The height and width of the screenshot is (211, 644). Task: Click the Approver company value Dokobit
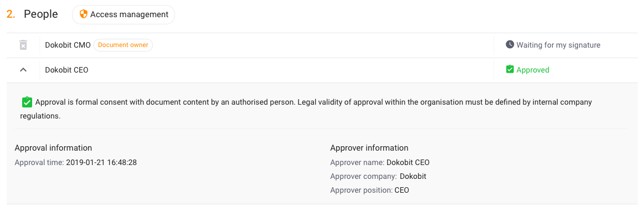point(413,176)
